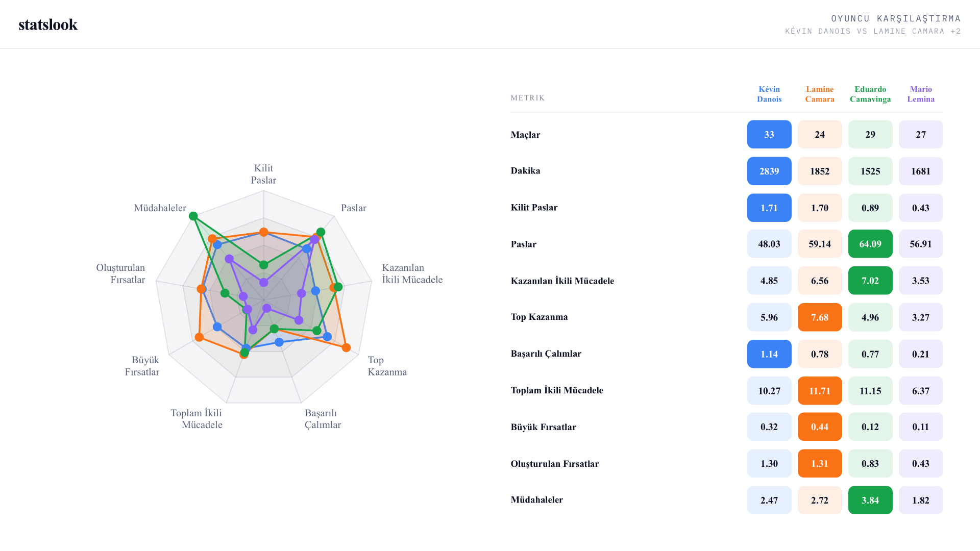
Task: Click Camavinga's Paslar value 64.09
Action: (x=870, y=244)
